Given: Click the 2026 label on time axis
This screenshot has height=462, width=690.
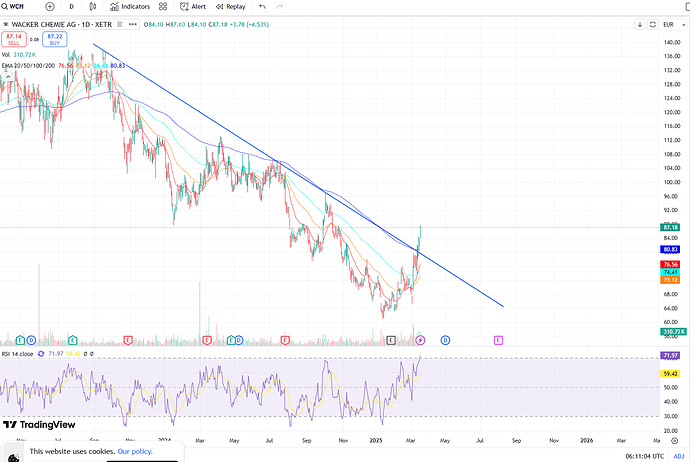Looking at the screenshot, I should pos(587,440).
